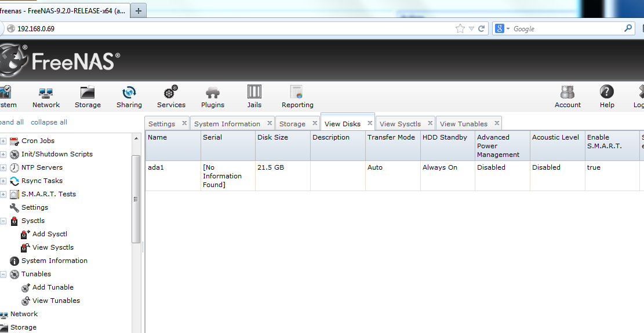Expand the S.M.A.R.T. Tests node
The width and height of the screenshot is (644, 333).
point(3,195)
